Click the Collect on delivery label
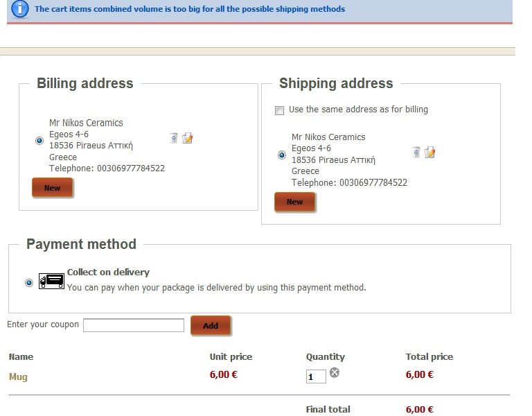 tap(108, 272)
